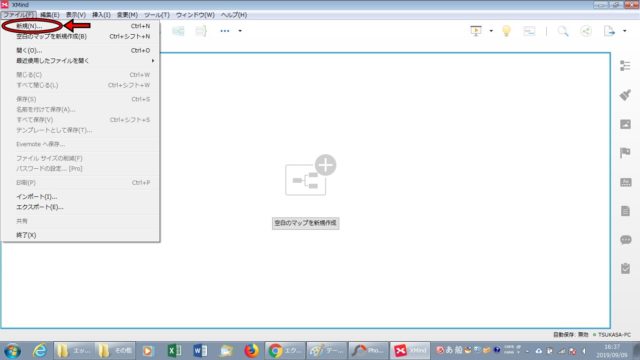Viewport: 640px width, 360px height.
Task: Open Excel from the taskbar
Action: click(174, 351)
